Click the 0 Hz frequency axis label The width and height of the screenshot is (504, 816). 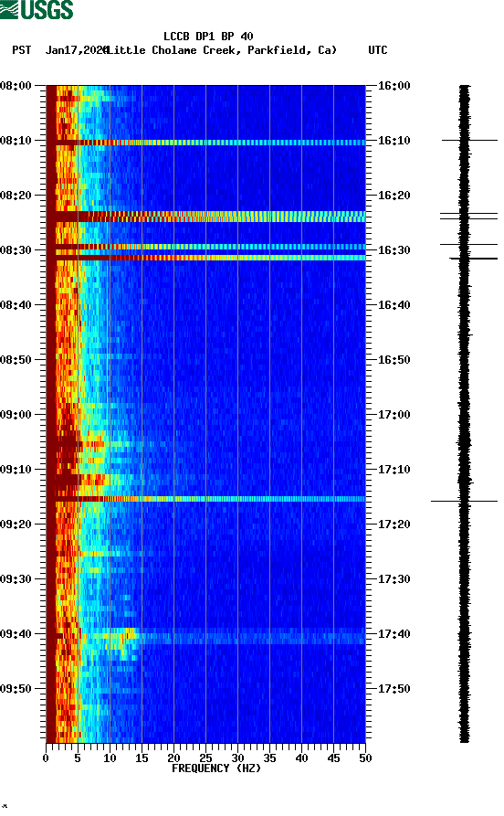point(46,758)
